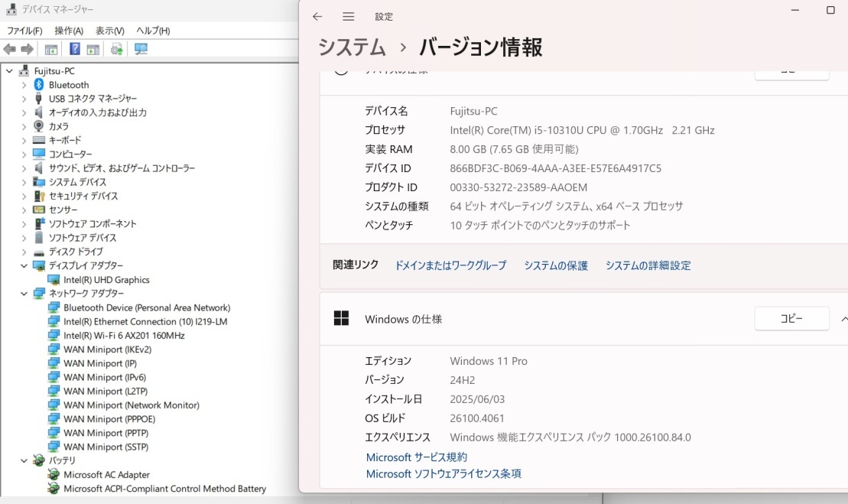Open the ファイル(F) menu
The image size is (848, 504).
tap(24, 31)
